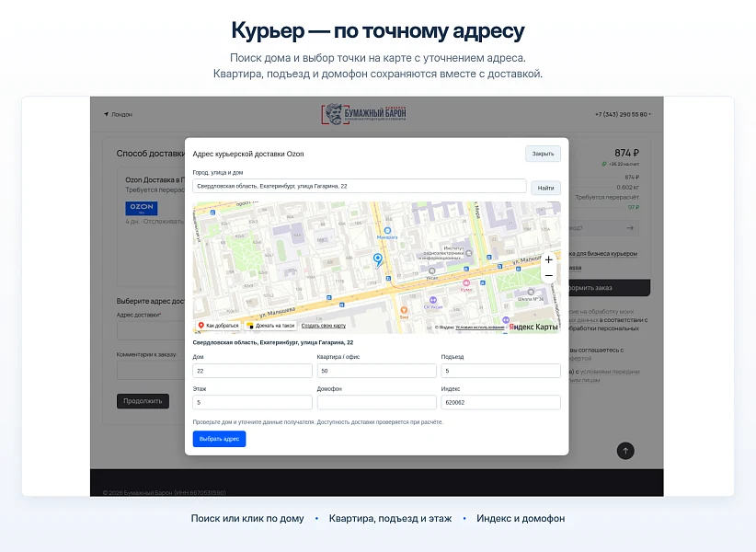Close the address dialog with Закрыть

(x=543, y=154)
